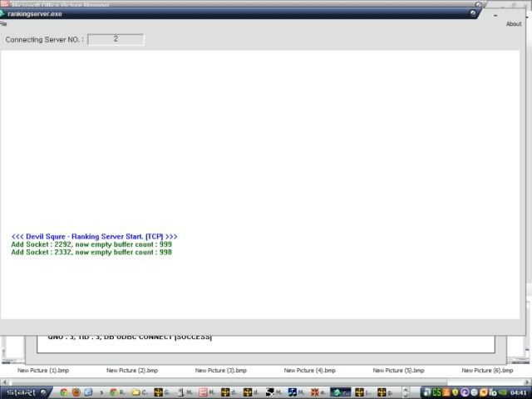Image resolution: width=532 pixels, height=399 pixels.
Task: Switch to the Chrome taskbar window
Action: [x=116, y=392]
